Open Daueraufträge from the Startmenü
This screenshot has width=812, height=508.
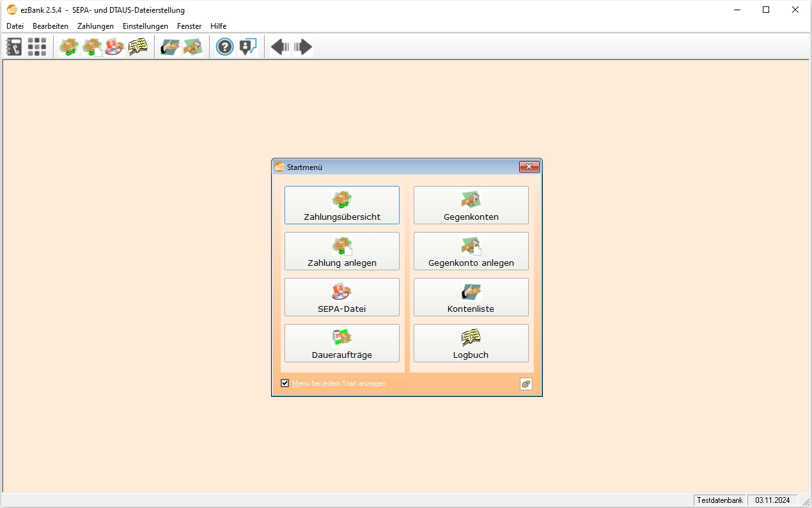tap(342, 343)
